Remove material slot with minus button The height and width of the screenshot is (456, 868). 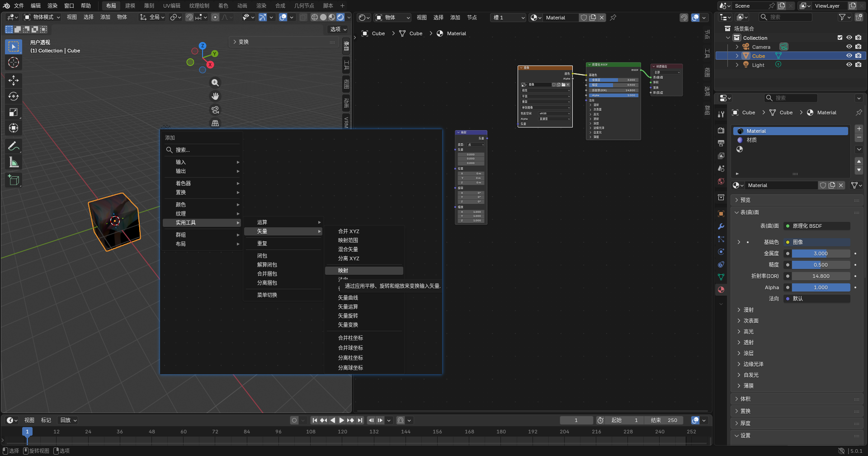(x=859, y=137)
